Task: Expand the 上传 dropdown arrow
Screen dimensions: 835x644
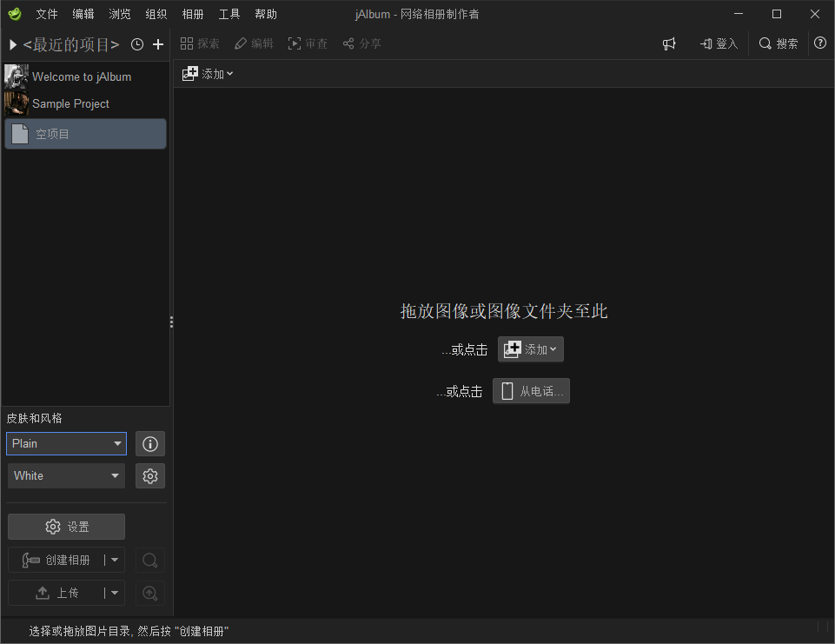Action: [115, 594]
